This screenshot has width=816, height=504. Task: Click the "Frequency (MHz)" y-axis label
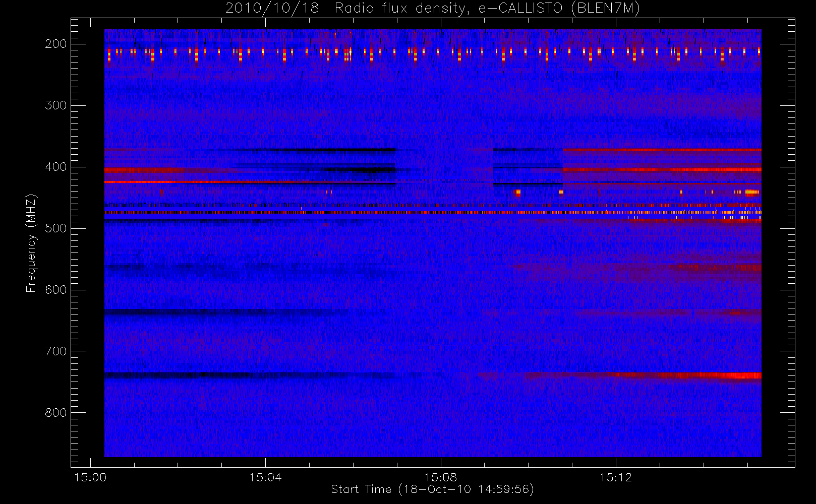point(31,243)
